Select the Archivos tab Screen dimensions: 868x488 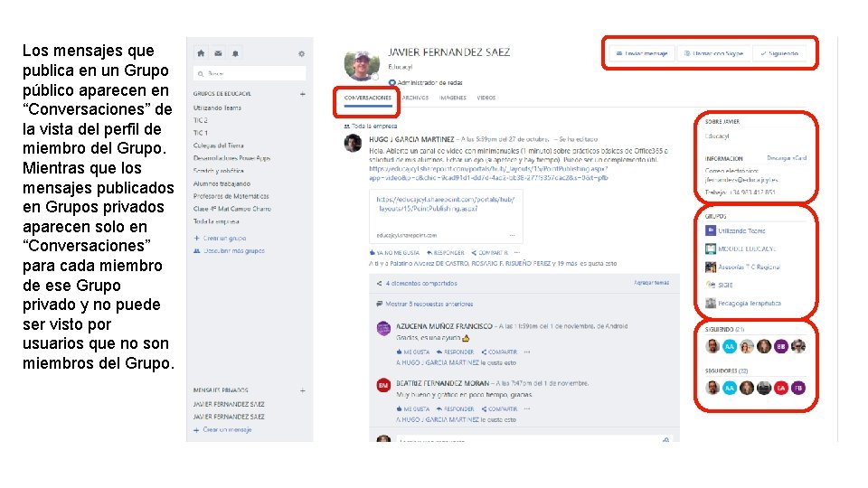[416, 98]
